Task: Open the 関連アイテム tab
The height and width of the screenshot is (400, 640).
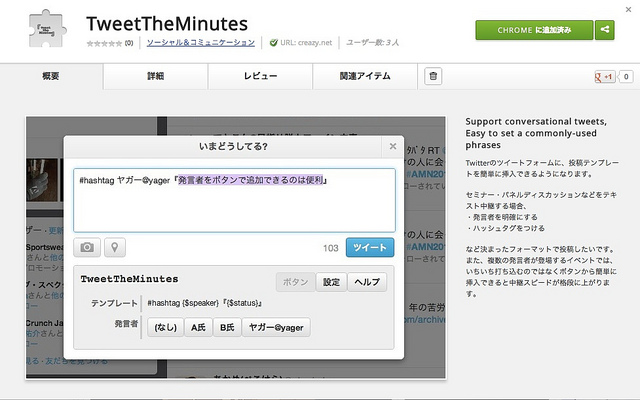Action: [364, 76]
